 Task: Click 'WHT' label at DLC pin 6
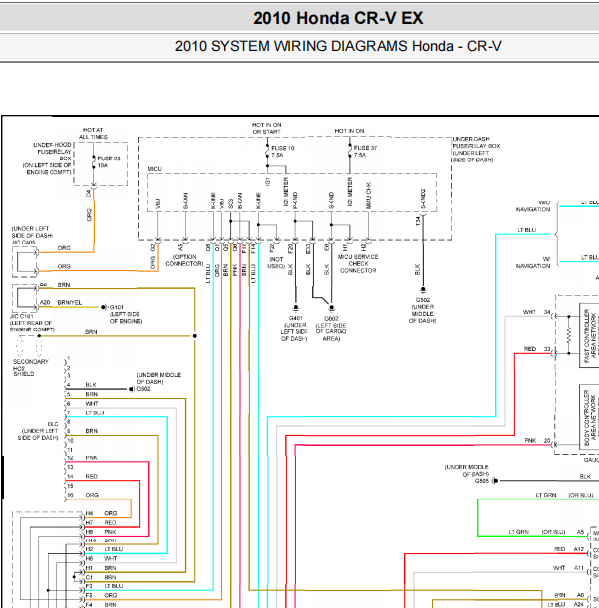tap(92, 404)
